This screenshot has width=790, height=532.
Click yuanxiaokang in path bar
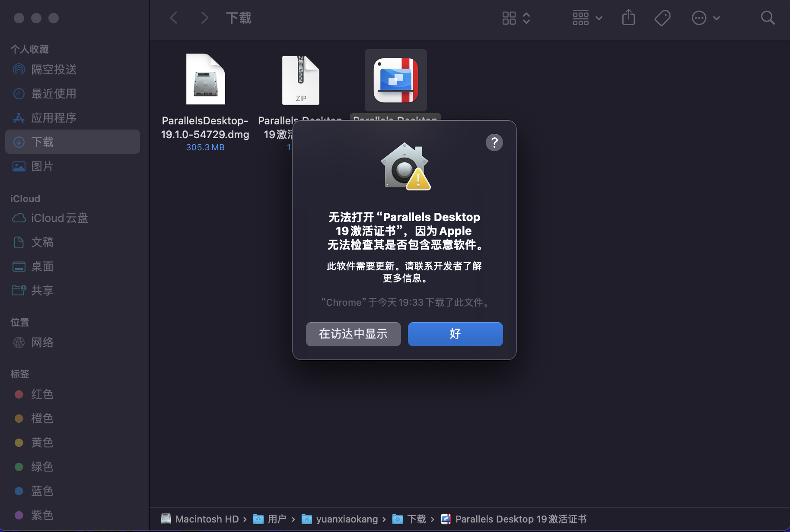[x=340, y=519]
